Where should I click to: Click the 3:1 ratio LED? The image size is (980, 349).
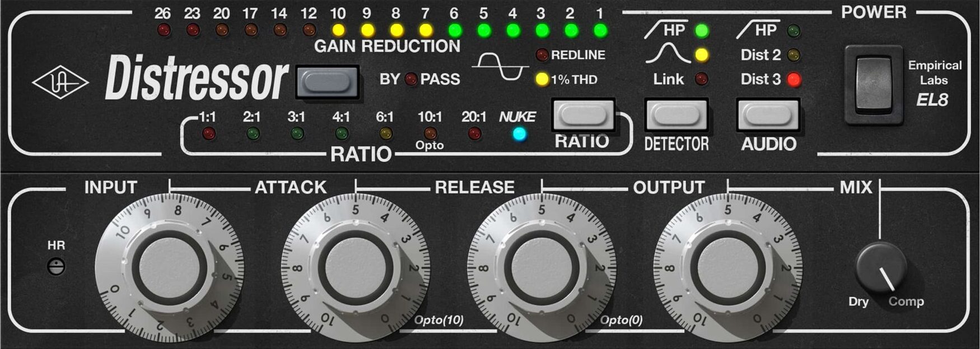[x=297, y=133]
